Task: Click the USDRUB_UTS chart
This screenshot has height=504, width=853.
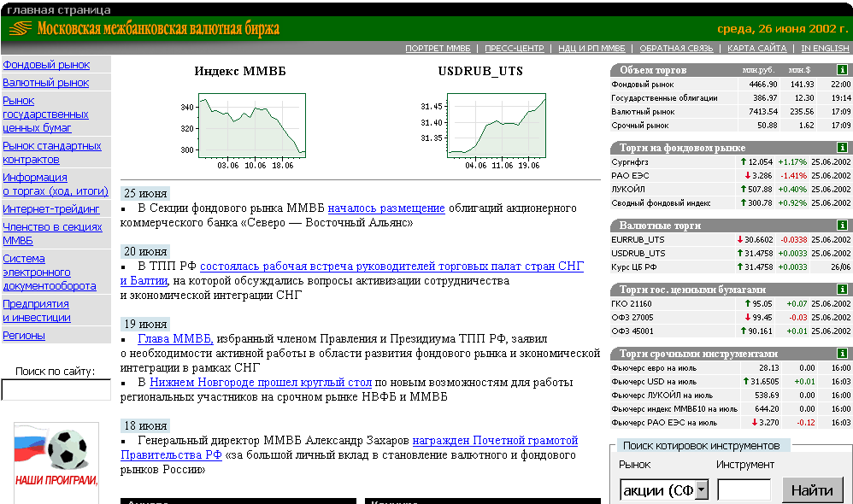Action: tap(496, 126)
